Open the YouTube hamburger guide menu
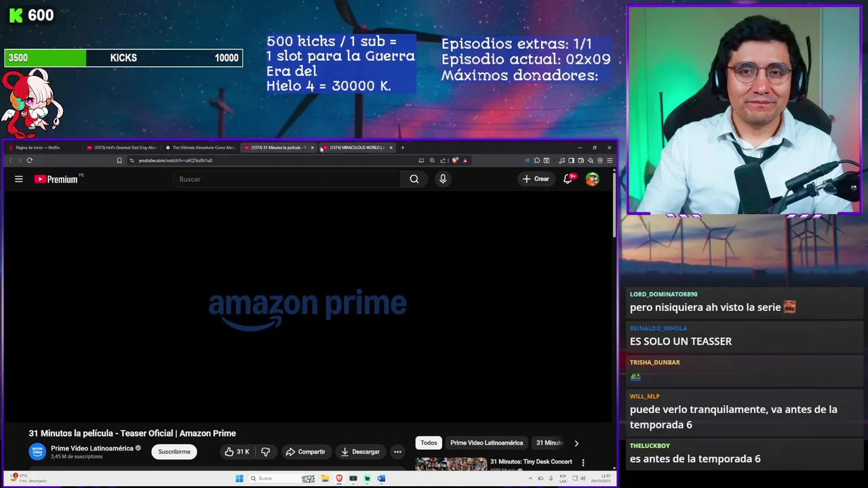Image resolution: width=868 pixels, height=488 pixels. (19, 179)
